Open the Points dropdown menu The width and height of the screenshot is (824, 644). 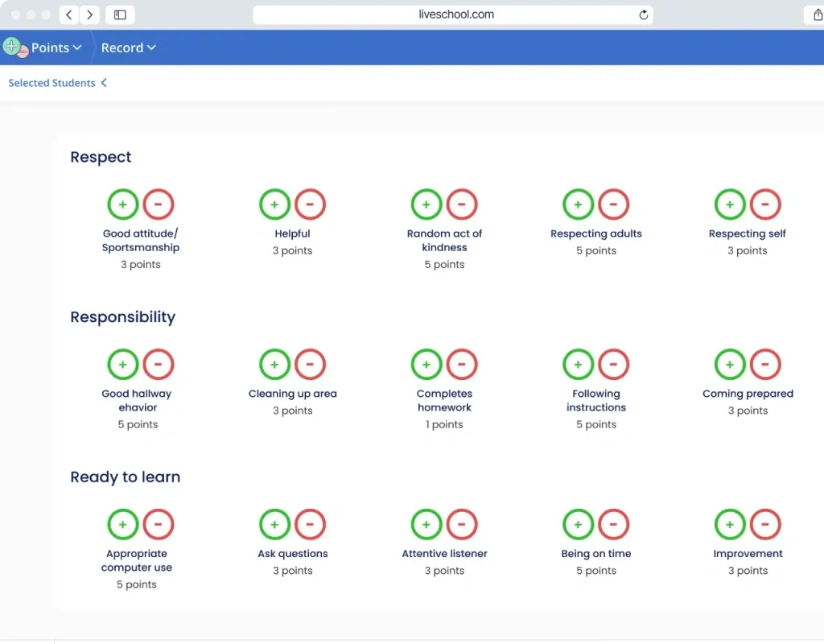56,47
